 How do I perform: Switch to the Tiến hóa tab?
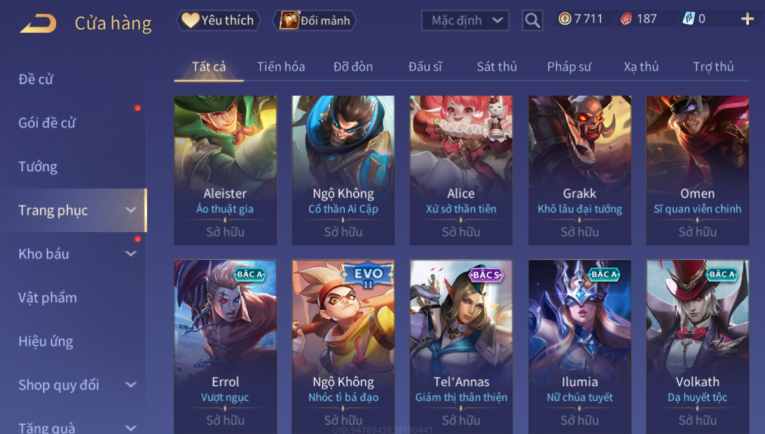281,67
